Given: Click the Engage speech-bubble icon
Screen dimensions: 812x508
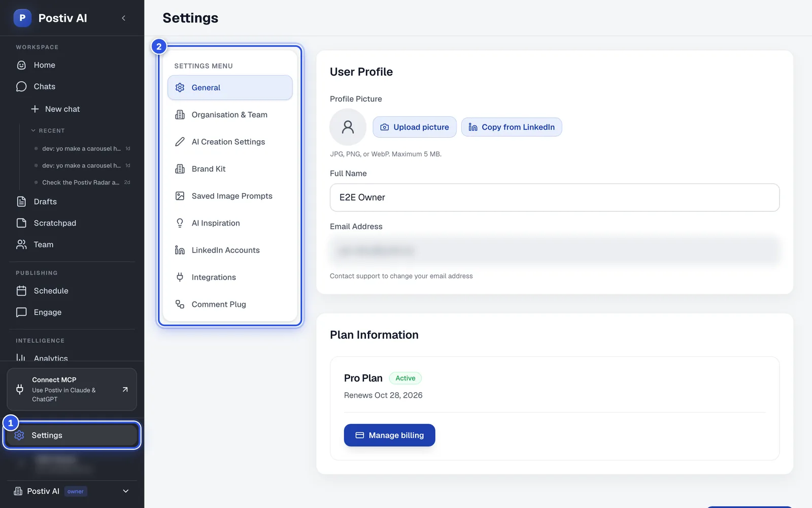Looking at the screenshot, I should [21, 312].
